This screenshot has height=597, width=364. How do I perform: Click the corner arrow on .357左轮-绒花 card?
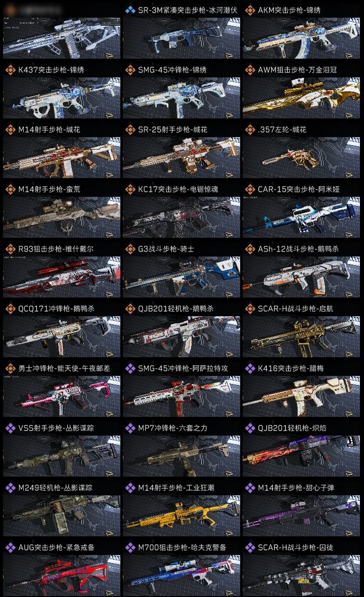click(349, 175)
